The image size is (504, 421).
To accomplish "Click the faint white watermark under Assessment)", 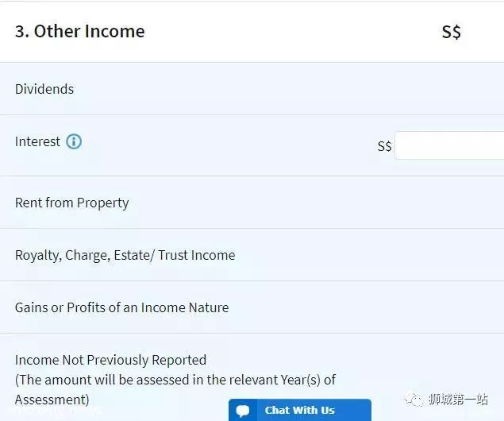I will (59, 411).
